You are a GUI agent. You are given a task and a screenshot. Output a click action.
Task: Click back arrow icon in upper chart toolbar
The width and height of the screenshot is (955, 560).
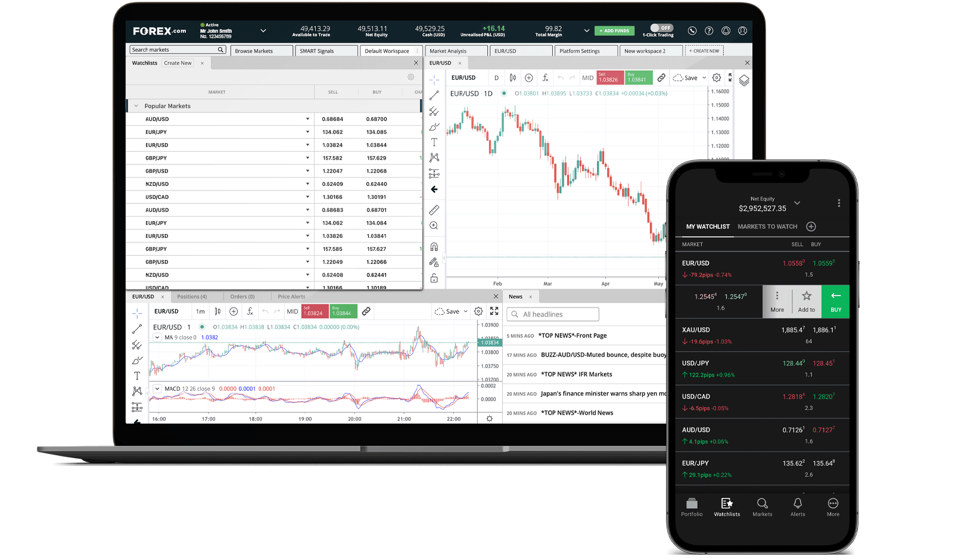[x=434, y=189]
